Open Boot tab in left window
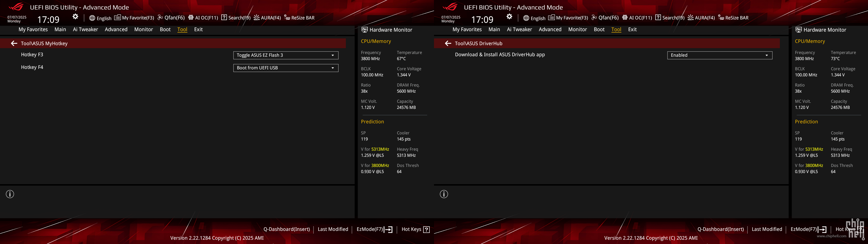The height and width of the screenshot is (244, 868). click(165, 29)
